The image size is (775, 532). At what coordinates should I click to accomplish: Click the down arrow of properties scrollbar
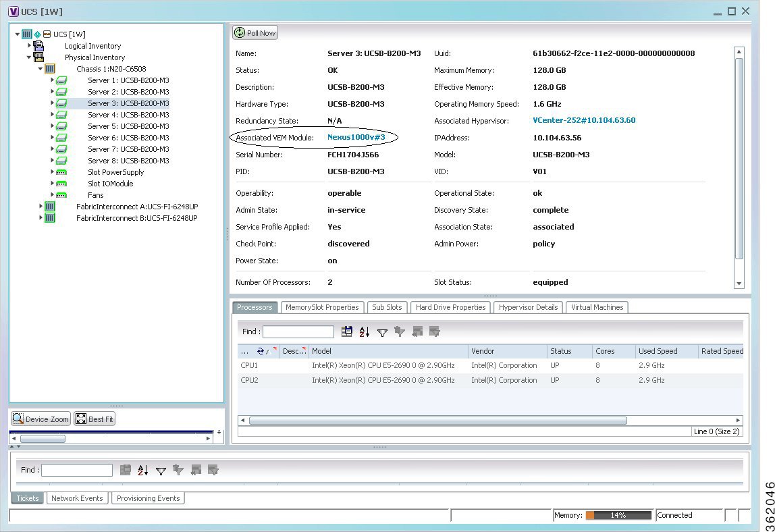click(x=739, y=284)
